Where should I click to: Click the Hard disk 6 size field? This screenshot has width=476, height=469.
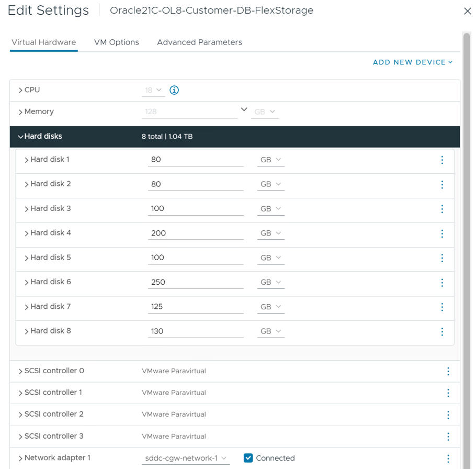pyautogui.click(x=196, y=282)
